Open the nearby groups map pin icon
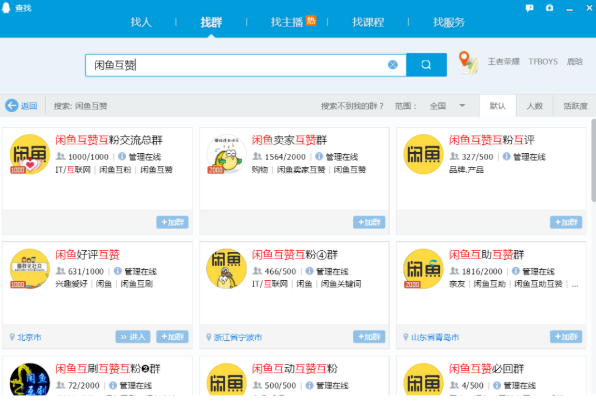The width and height of the screenshot is (596, 412). (467, 62)
